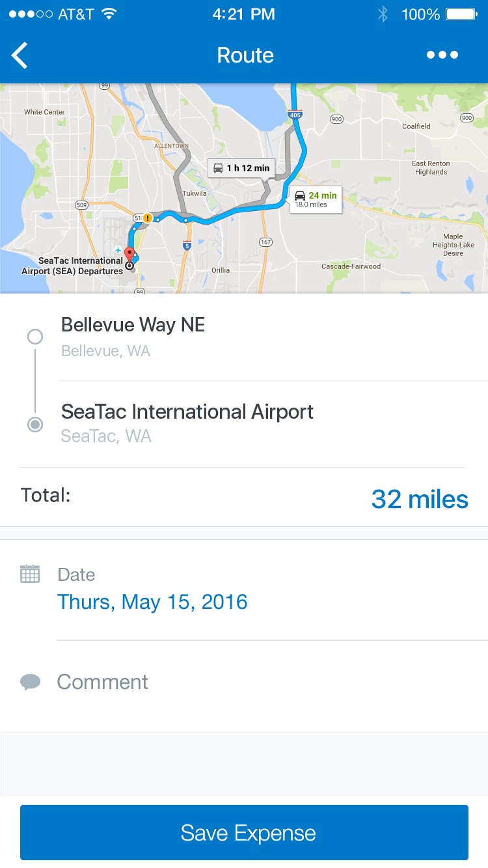Tap the bus route 1 h 12 min label
The image size is (488, 868).
241,168
